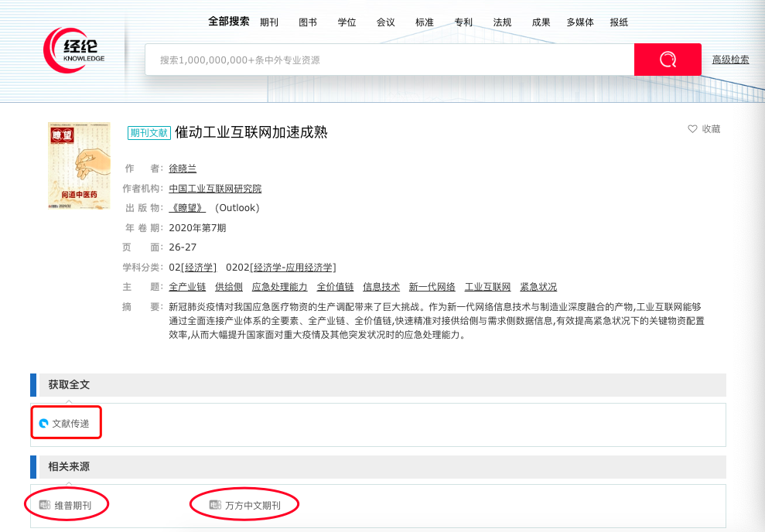Switch to the 专利 category tab
Viewport: 765px width, 532px height.
(x=463, y=22)
